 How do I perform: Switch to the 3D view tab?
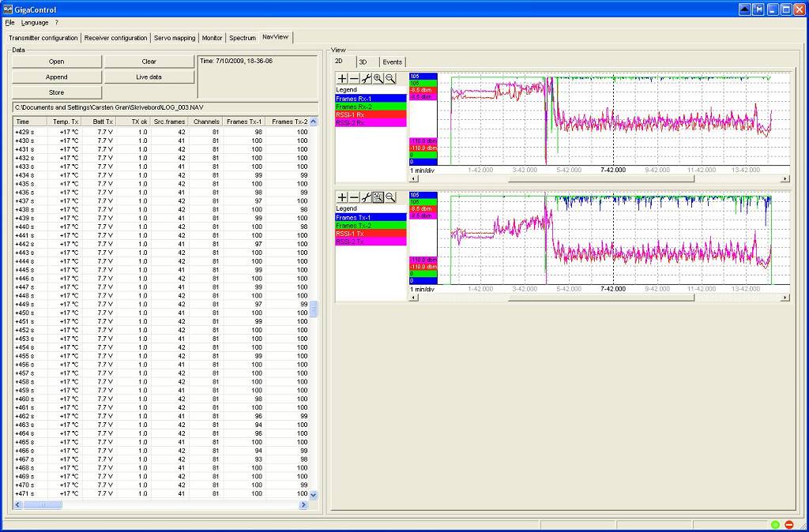pos(363,62)
